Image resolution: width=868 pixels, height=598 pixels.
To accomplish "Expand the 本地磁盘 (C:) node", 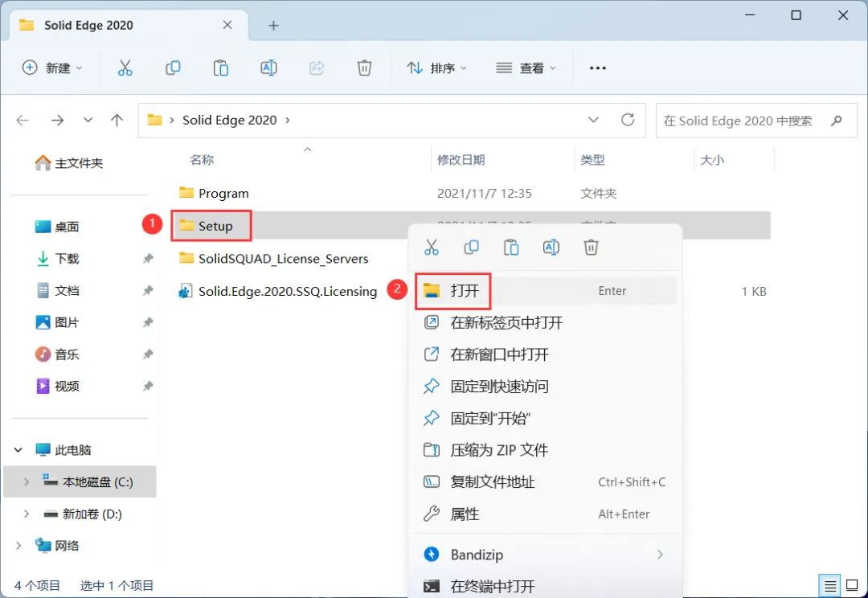I will point(26,482).
